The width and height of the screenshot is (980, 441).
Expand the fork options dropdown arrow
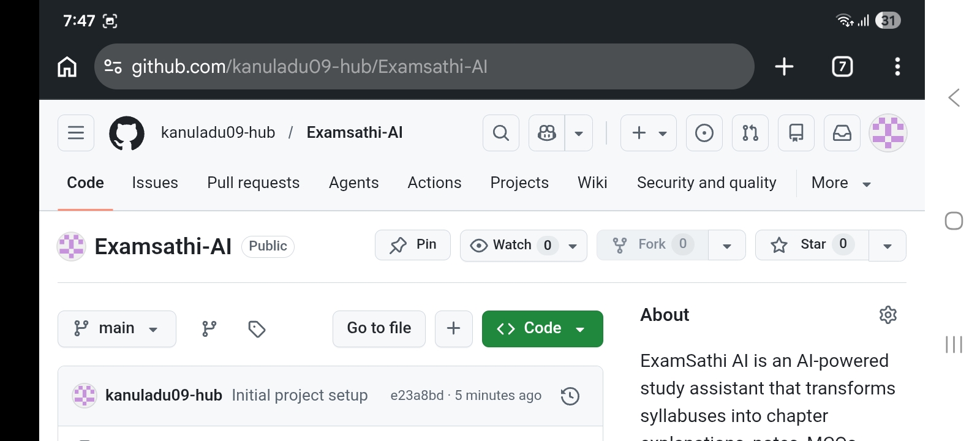pos(727,245)
